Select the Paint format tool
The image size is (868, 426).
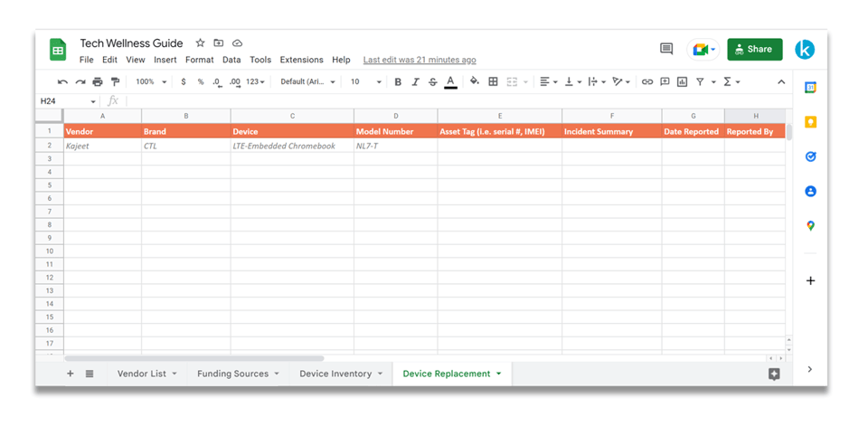(x=115, y=82)
